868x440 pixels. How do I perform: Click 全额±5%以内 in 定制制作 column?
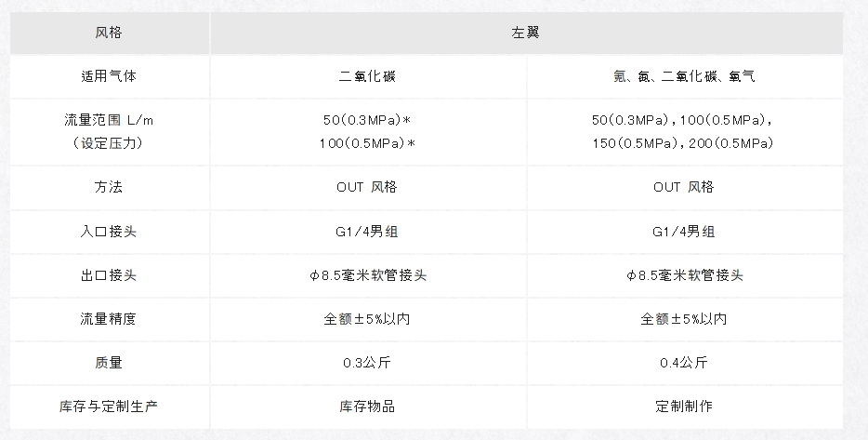coord(685,319)
